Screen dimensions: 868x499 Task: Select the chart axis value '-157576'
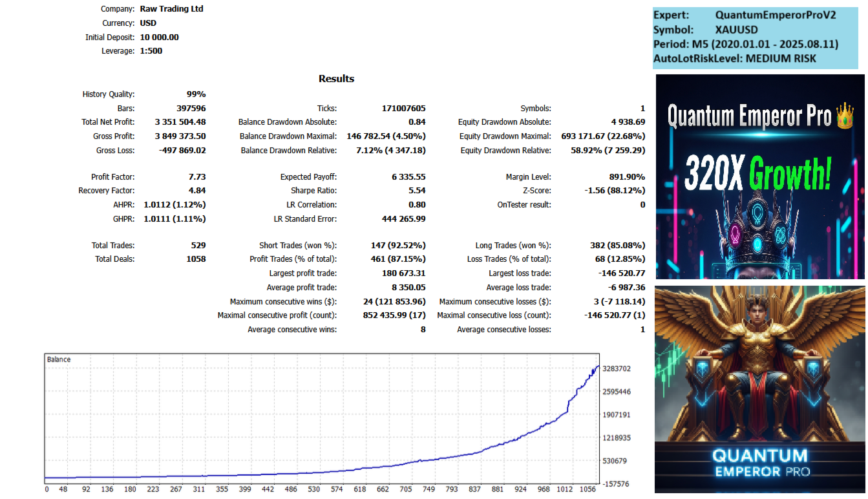pos(616,484)
